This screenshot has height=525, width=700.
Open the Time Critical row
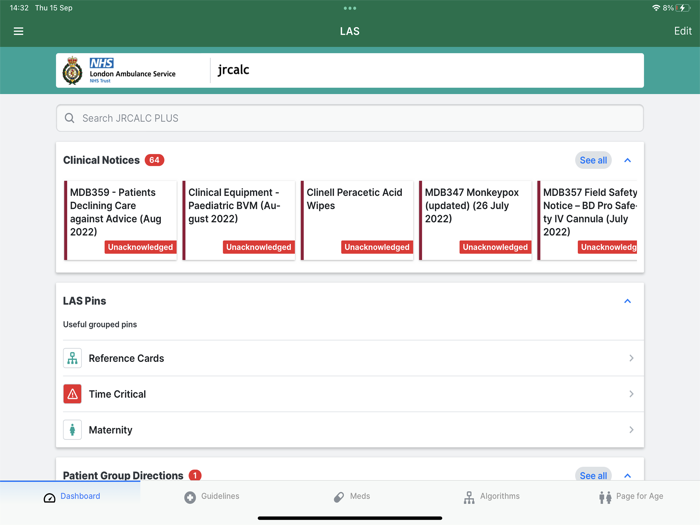350,394
